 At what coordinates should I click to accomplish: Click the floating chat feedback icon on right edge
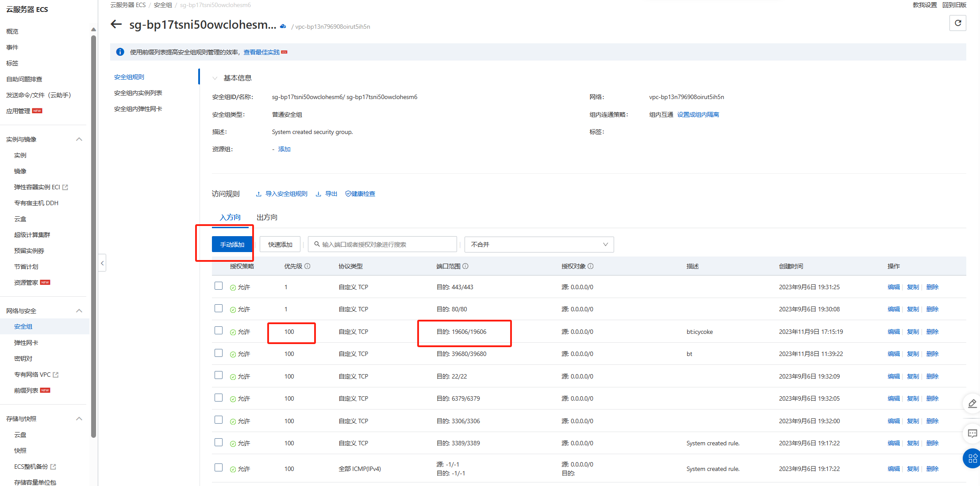[x=972, y=433]
